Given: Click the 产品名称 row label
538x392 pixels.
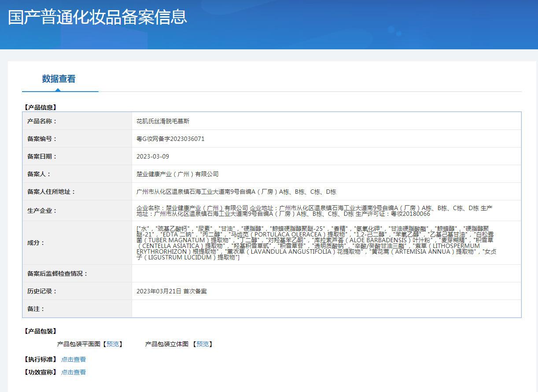Looking at the screenshot, I should pyautogui.click(x=42, y=121).
